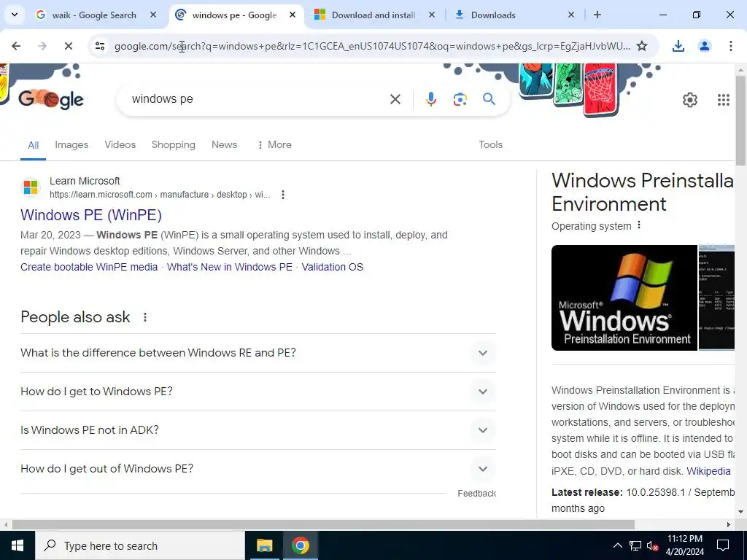View site information icon in address bar

pos(99,46)
